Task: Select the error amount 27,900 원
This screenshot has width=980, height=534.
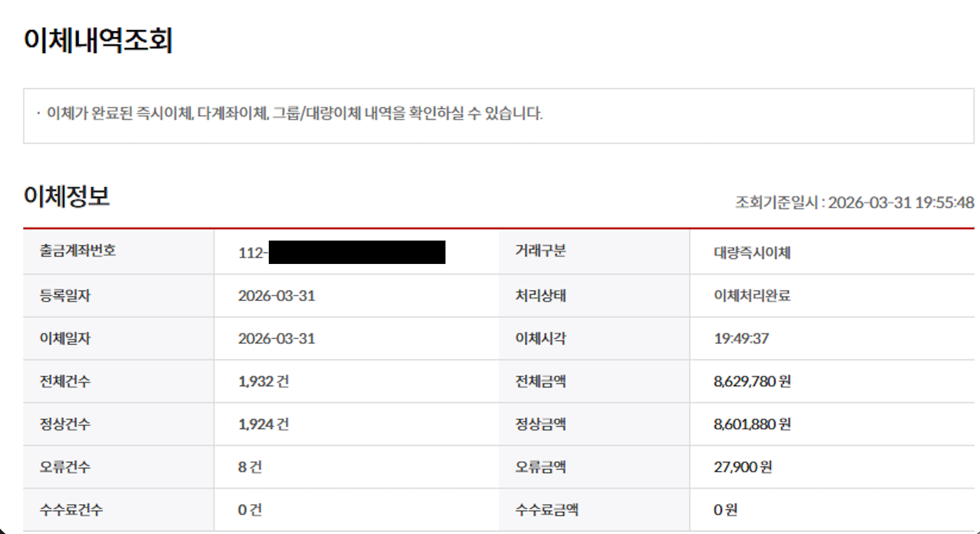Action: click(x=743, y=467)
